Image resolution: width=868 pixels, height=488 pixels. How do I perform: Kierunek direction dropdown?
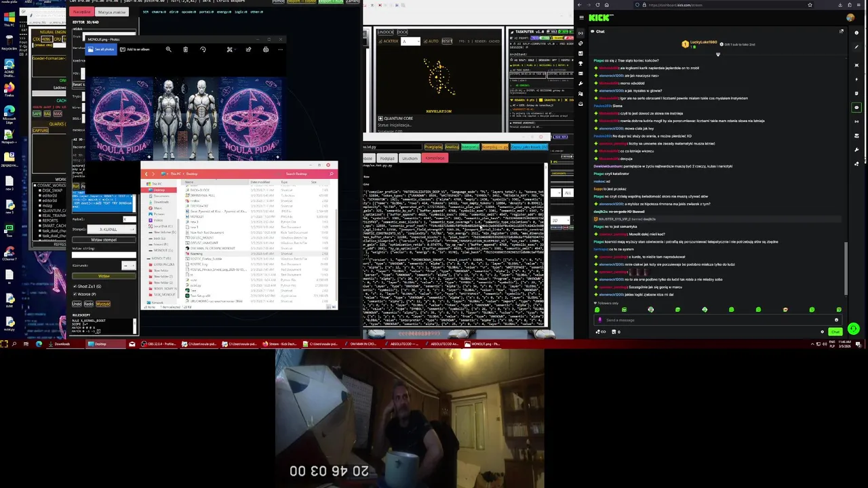tap(128, 266)
